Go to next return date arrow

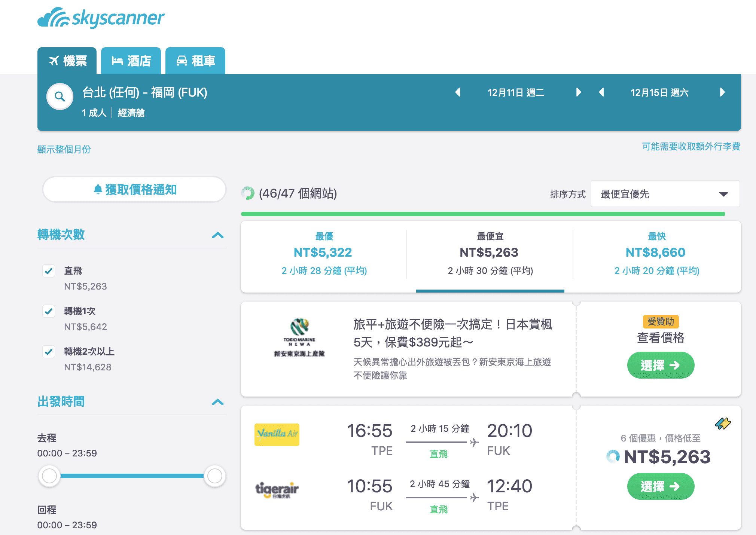(x=722, y=92)
